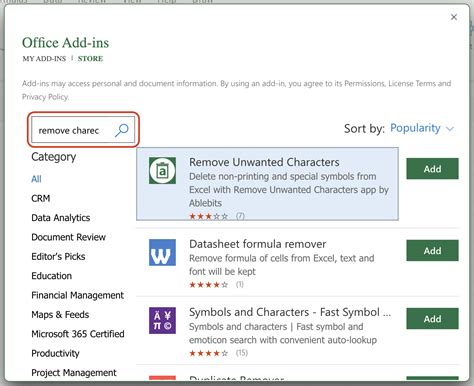474x386 pixels.
Task: Click the Popularity sort chevron arrow
Action: coord(450,129)
